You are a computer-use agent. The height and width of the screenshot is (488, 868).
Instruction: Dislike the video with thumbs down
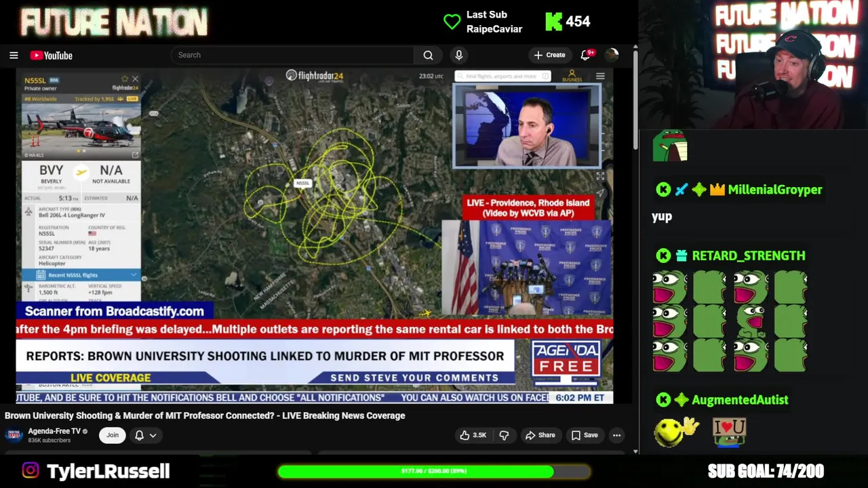(x=504, y=435)
